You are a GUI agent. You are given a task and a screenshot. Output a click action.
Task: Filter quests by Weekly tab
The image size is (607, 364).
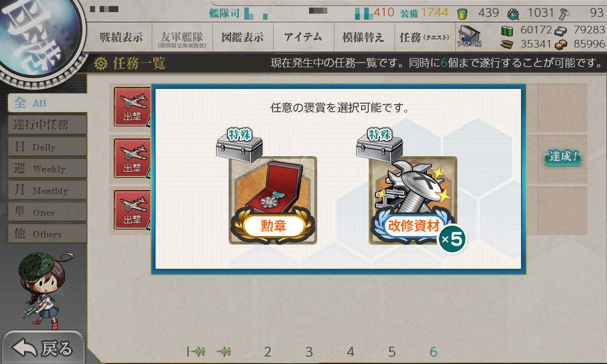pos(47,169)
